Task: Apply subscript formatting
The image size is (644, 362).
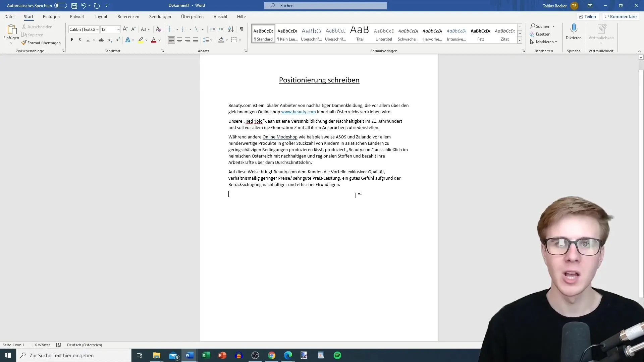Action: click(110, 40)
